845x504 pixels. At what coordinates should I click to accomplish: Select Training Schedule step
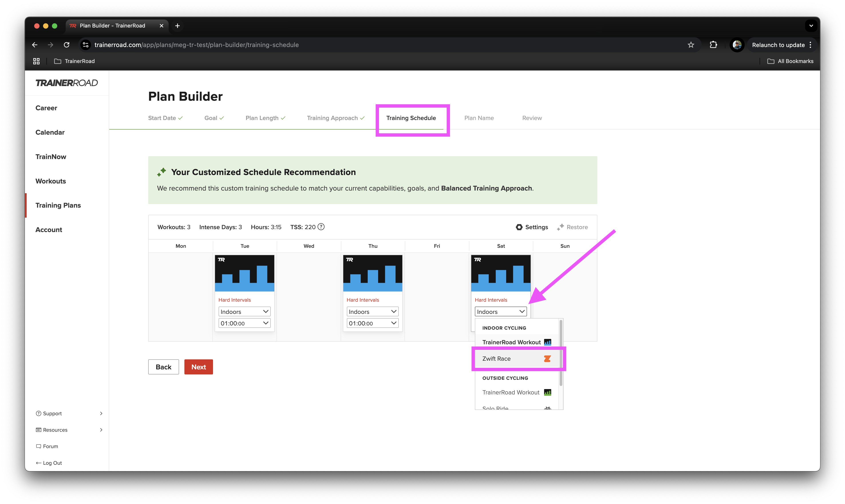pyautogui.click(x=411, y=118)
